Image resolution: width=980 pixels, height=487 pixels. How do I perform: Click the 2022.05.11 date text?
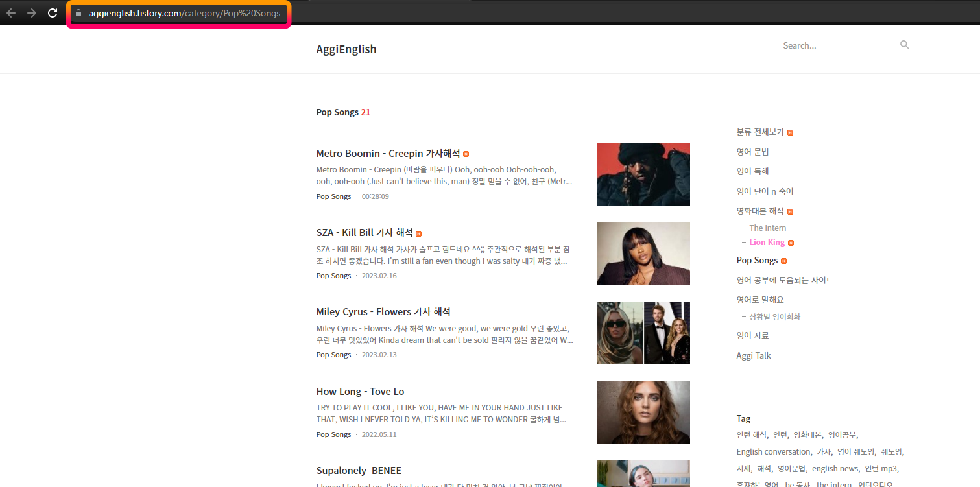(x=379, y=434)
